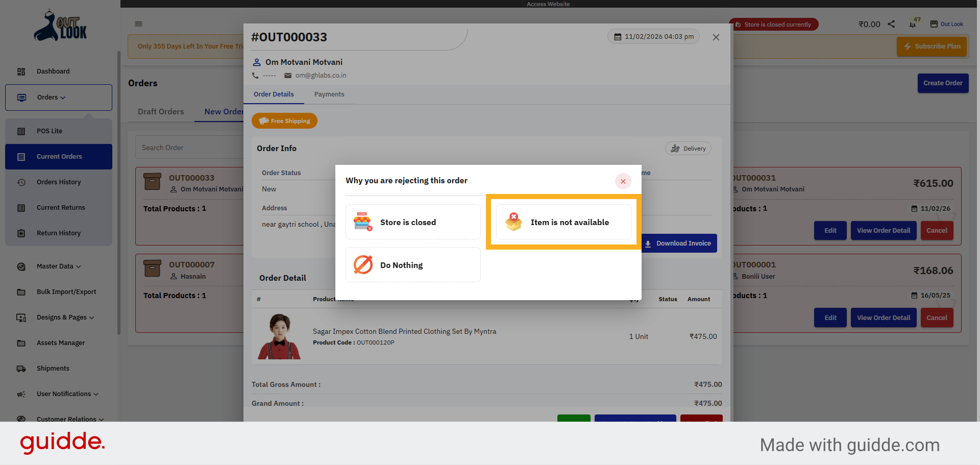Pick 'Do Nothing' option
This screenshot has width=980, height=465.
click(413, 265)
